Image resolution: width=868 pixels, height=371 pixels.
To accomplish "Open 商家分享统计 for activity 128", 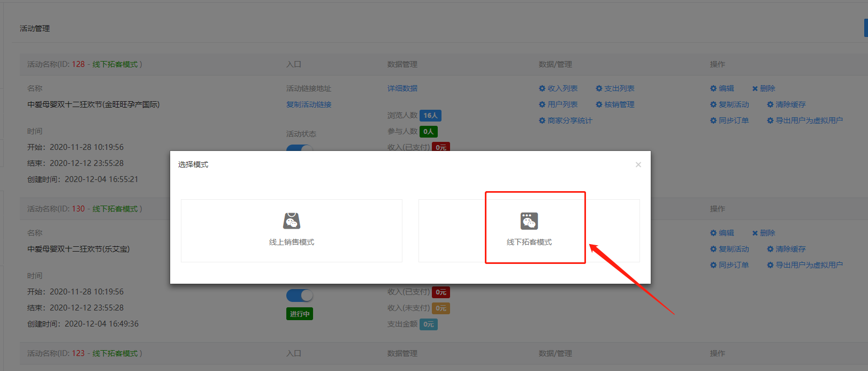I will tap(566, 120).
